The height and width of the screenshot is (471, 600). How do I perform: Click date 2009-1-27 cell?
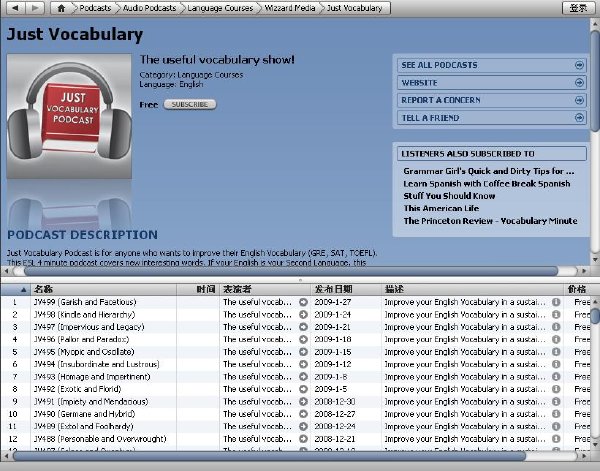pyautogui.click(x=333, y=302)
